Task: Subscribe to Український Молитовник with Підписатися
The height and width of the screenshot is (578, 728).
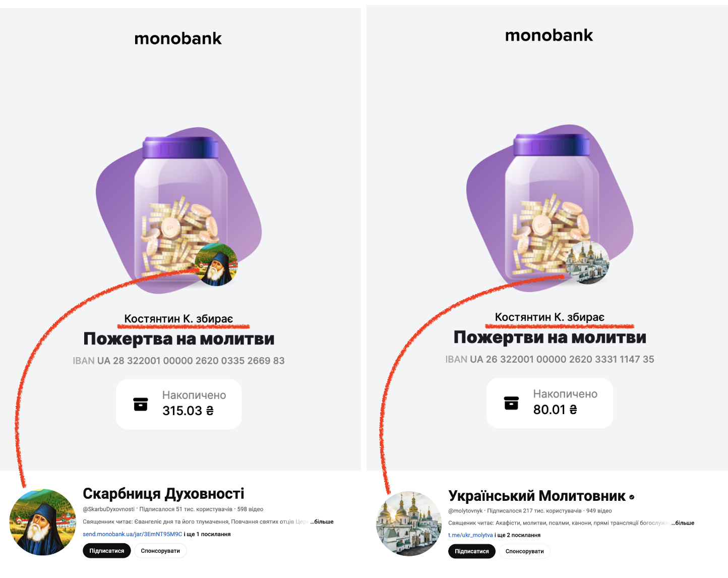Action: [x=472, y=551]
